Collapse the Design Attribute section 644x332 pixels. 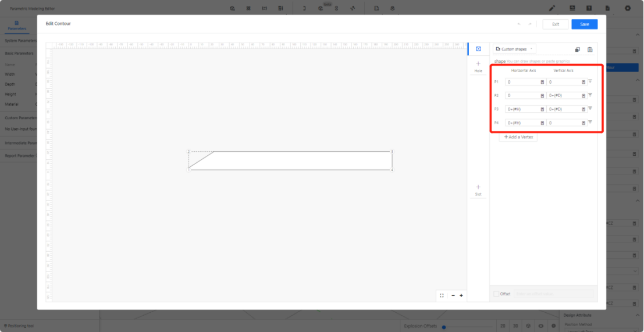pos(638,315)
